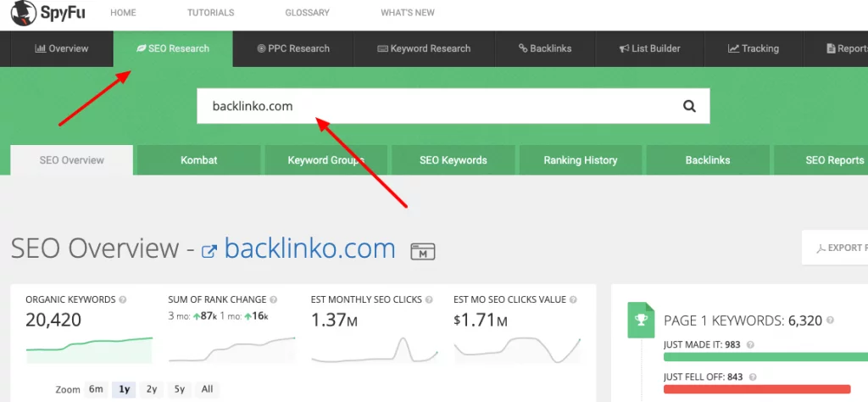Screen dimensions: 868x402
Task: Click the SEO clicks value sparkline
Action: 518,349
